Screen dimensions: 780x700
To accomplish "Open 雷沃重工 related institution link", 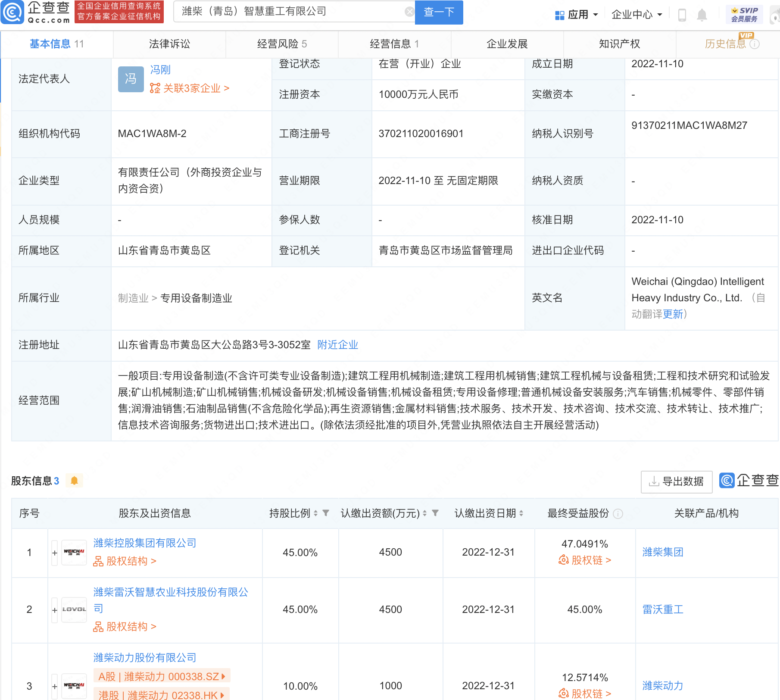I will (663, 609).
